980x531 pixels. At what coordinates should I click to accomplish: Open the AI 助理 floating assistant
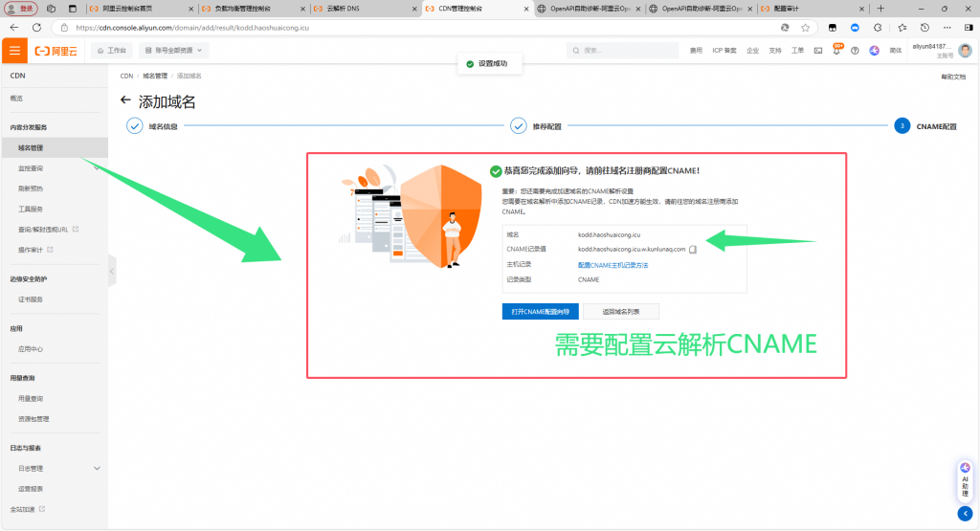(965, 478)
